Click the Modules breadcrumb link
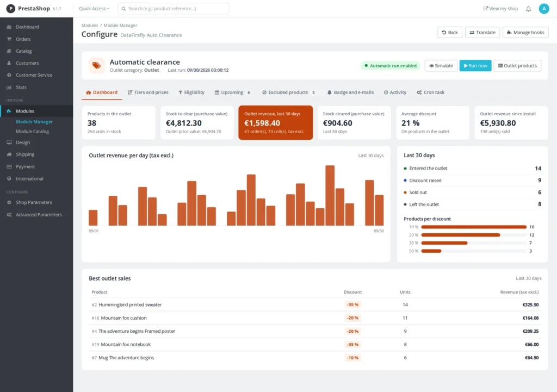 point(90,25)
